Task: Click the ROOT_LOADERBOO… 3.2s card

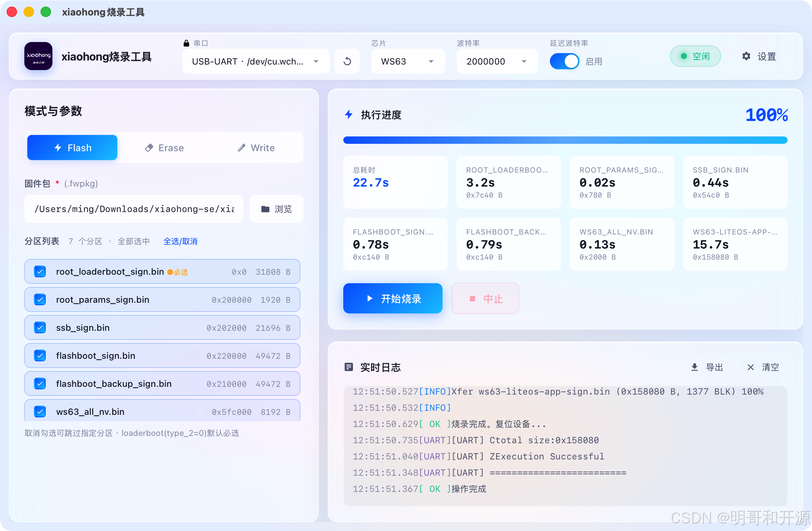Action: coord(509,182)
